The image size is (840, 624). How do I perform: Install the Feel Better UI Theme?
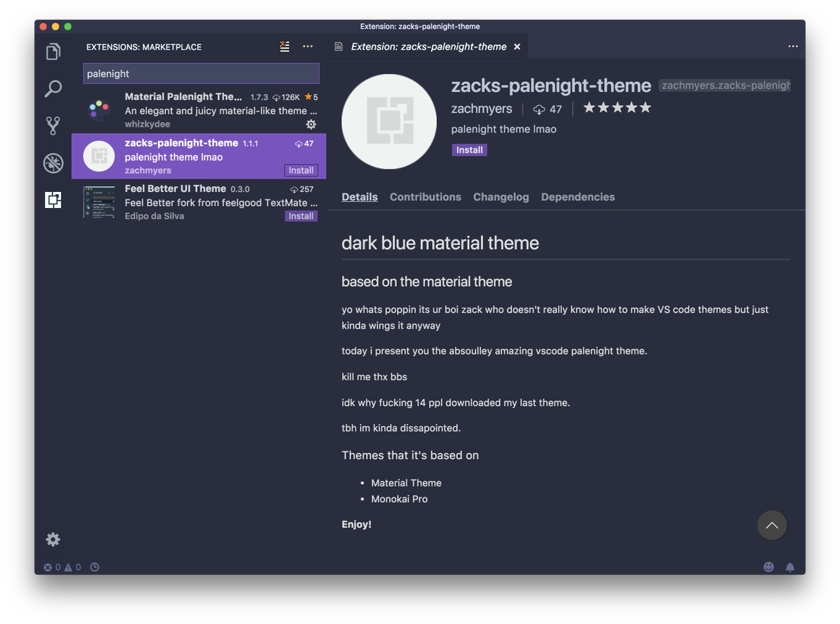[301, 216]
